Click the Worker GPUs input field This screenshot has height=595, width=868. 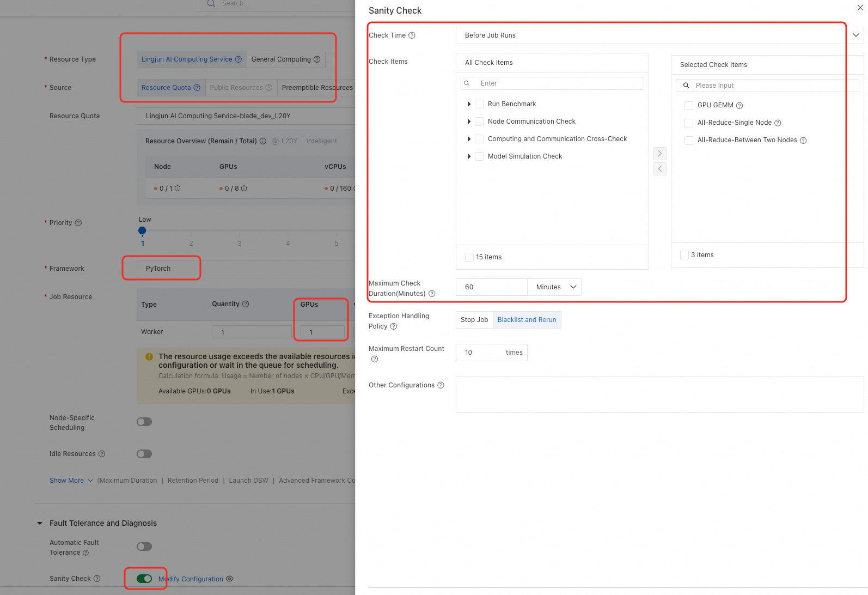click(x=323, y=332)
